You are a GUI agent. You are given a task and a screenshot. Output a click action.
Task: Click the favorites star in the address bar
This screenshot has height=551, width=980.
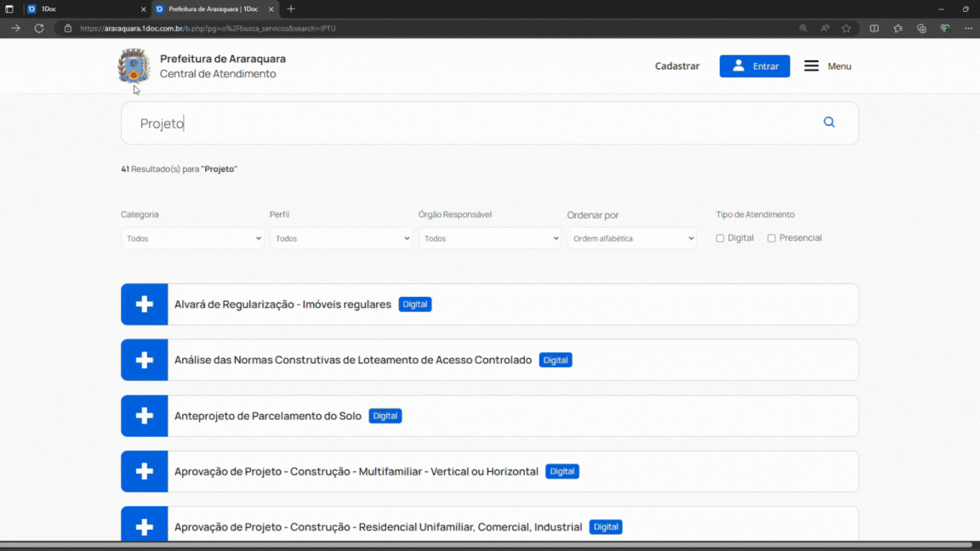point(846,27)
